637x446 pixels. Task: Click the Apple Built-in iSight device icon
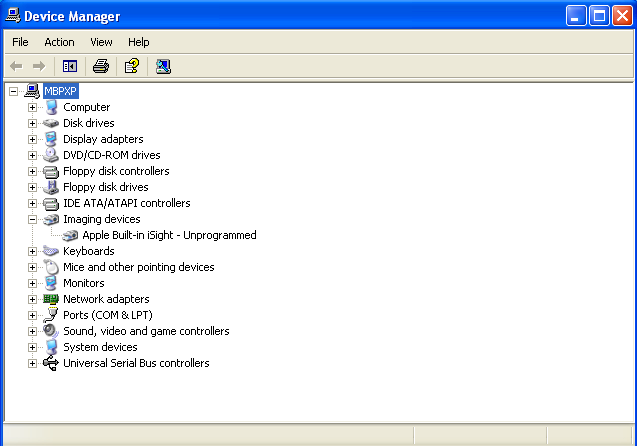[70, 235]
